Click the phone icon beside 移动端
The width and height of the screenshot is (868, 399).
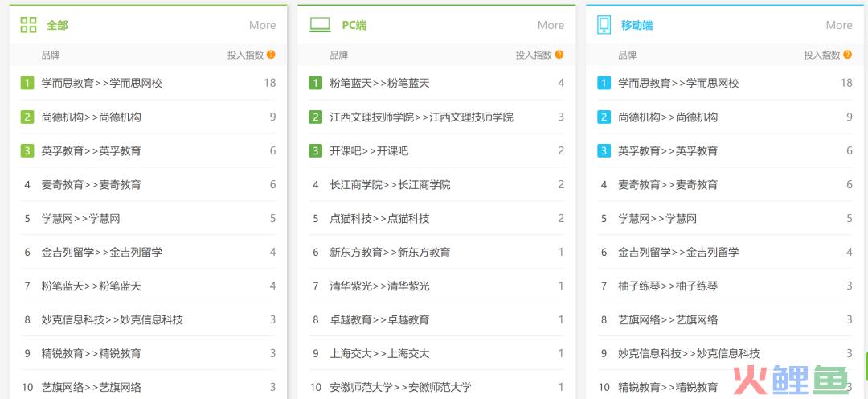(x=604, y=25)
